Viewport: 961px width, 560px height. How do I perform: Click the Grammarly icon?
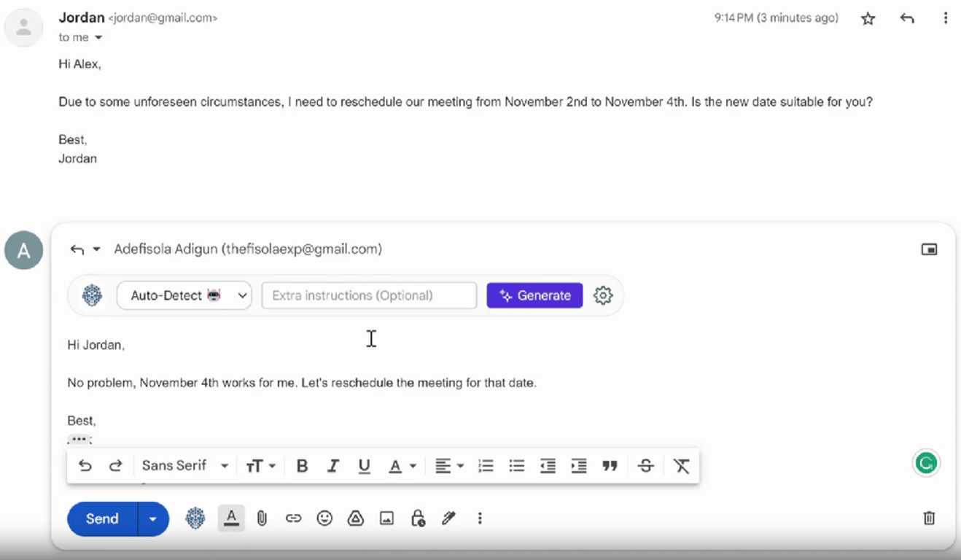pyautogui.click(x=926, y=463)
